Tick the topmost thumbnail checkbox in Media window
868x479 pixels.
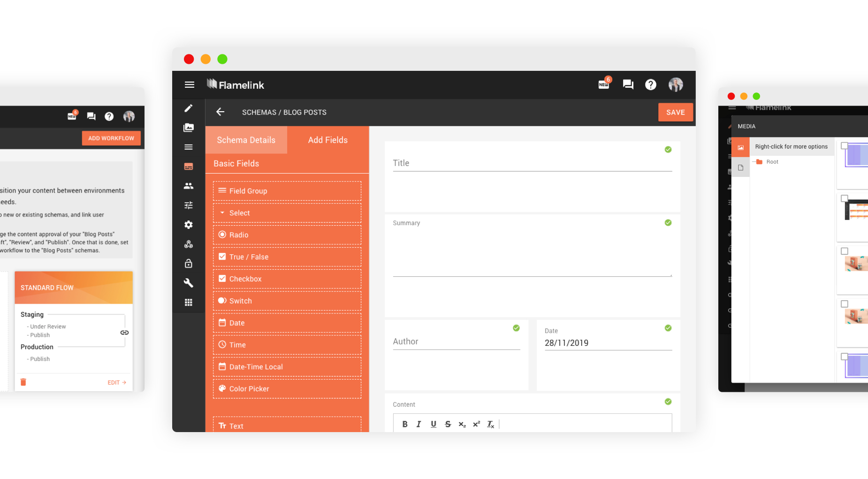point(845,146)
